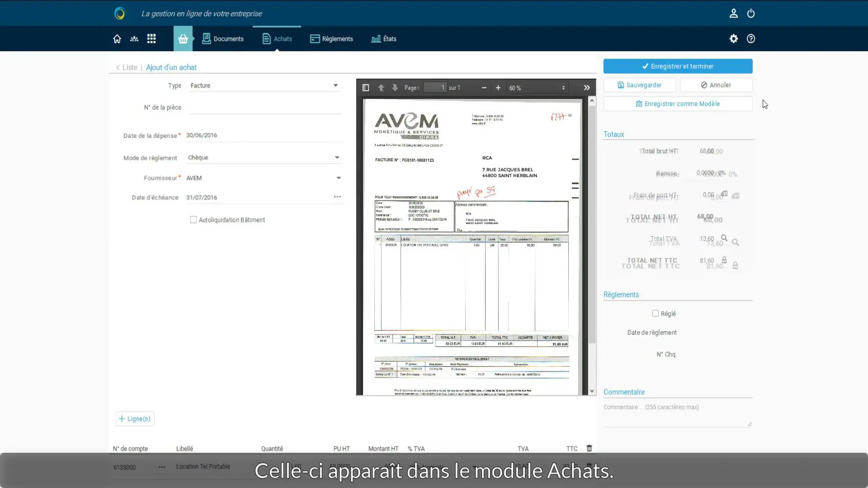Open date picker dots for Date d'échéance
The width and height of the screenshot is (868, 488).
337,197
